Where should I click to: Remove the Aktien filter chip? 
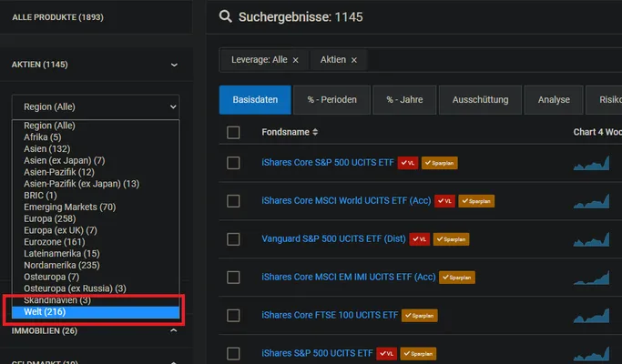click(354, 60)
